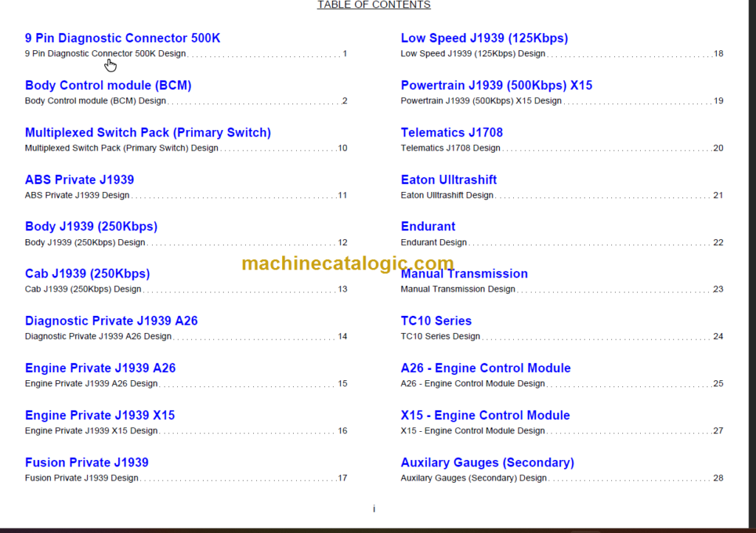
Task: Click the machinecatalogic.com watermark
Action: [345, 263]
